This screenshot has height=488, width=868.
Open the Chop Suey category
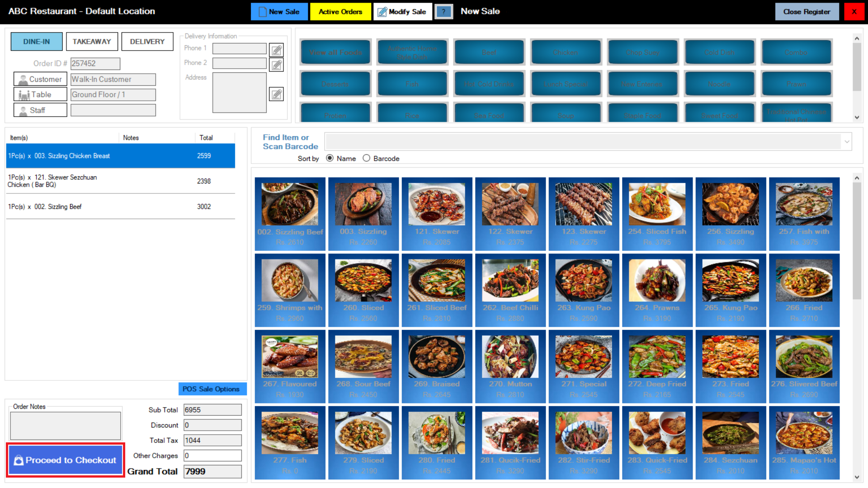pos(643,52)
